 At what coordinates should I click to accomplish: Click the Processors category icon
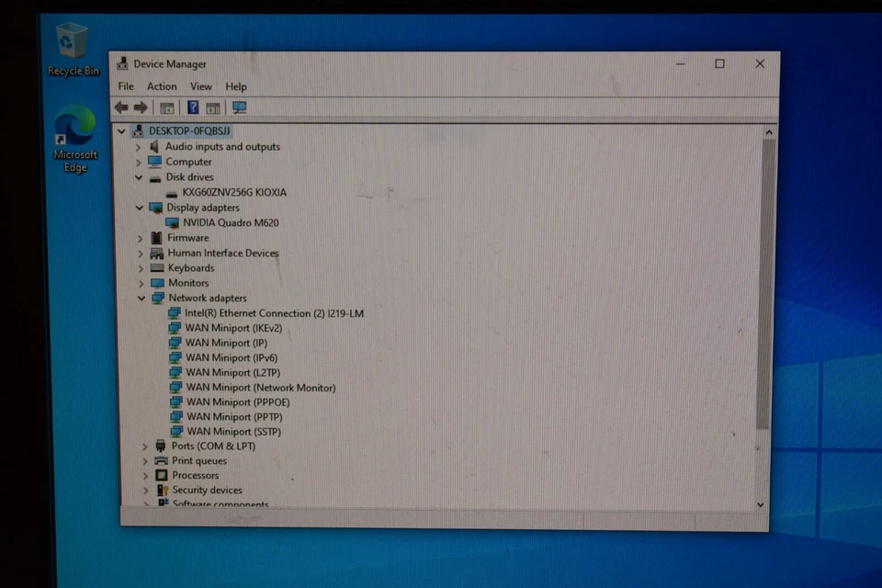(x=162, y=476)
